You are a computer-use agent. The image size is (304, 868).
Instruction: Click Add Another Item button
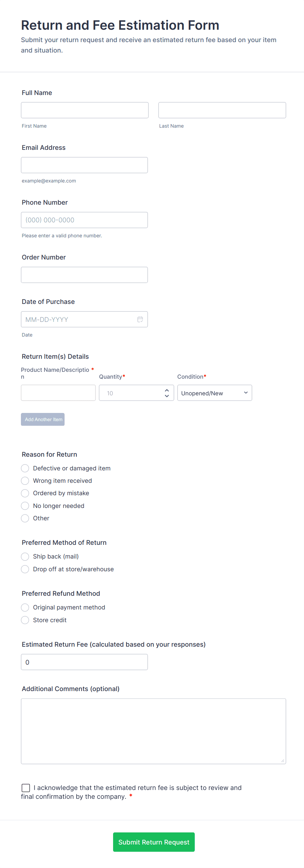(x=42, y=419)
